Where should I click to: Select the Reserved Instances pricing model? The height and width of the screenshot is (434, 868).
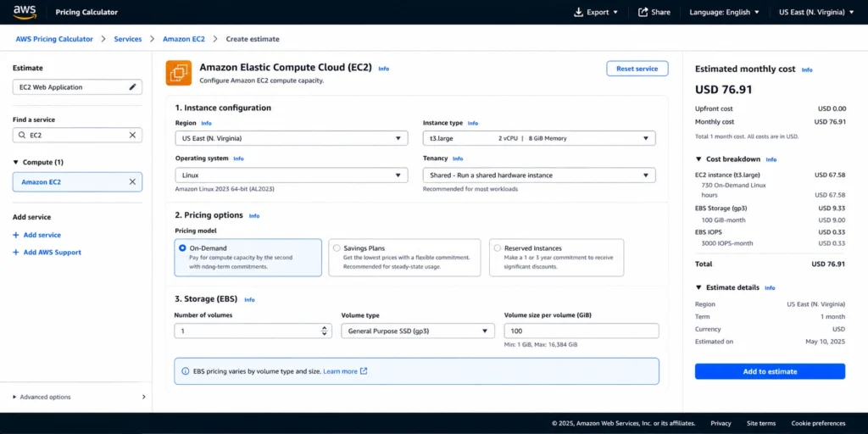tap(556, 258)
